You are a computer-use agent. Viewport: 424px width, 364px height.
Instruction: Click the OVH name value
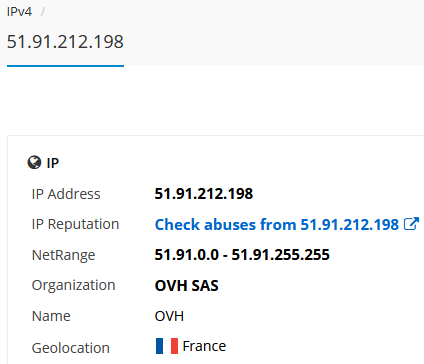tap(169, 316)
